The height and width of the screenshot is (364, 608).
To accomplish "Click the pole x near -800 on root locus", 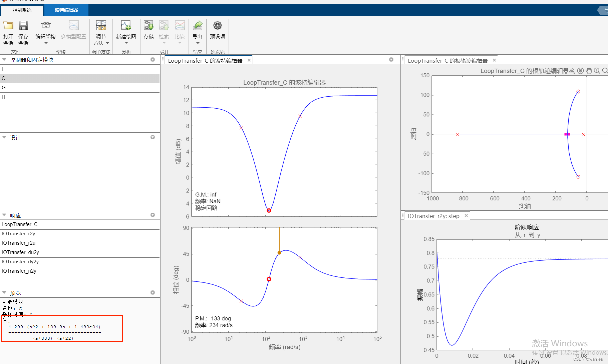I will (x=458, y=134).
